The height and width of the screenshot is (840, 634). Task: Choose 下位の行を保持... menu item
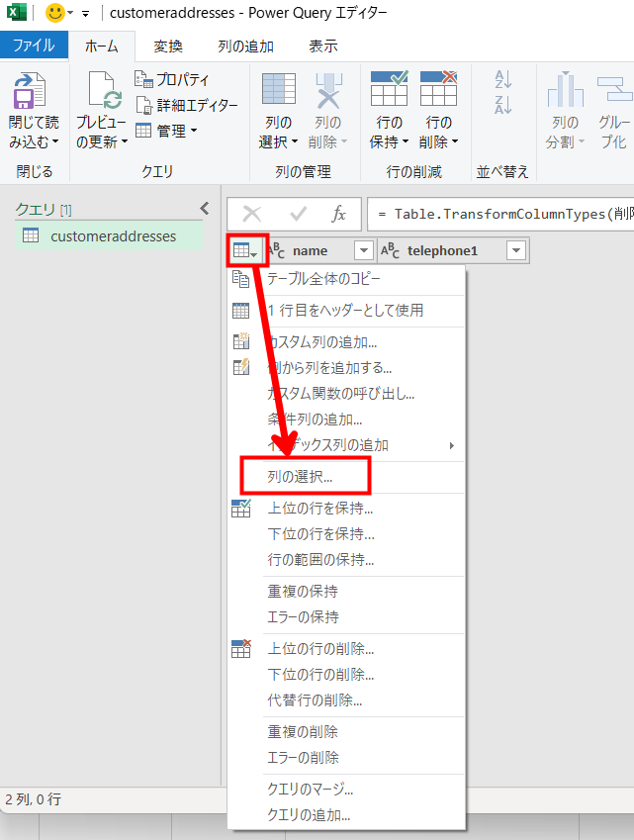coord(346,533)
